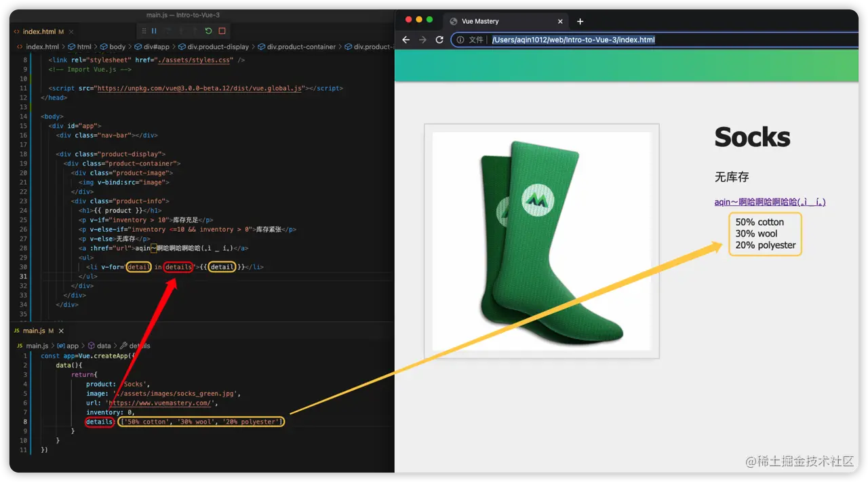Click the '30% wool' list item
868x482 pixels.
756,233
